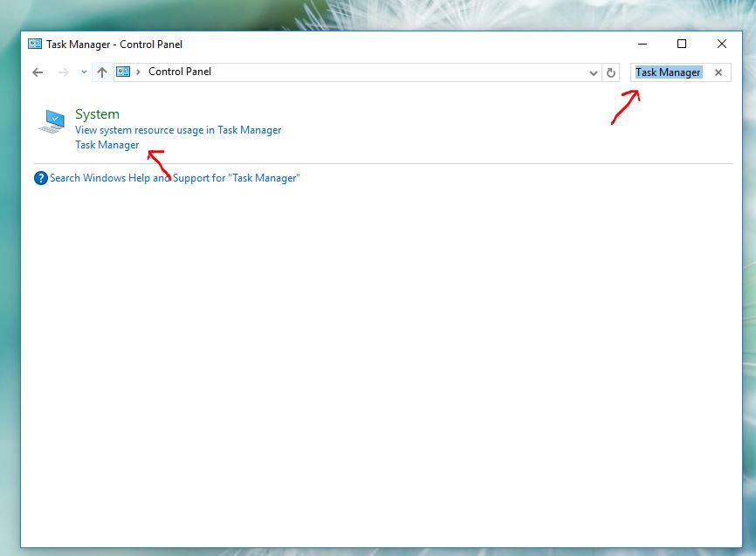The image size is (756, 556).
Task: Click the Control Panel icon in the title bar
Action: point(36,44)
